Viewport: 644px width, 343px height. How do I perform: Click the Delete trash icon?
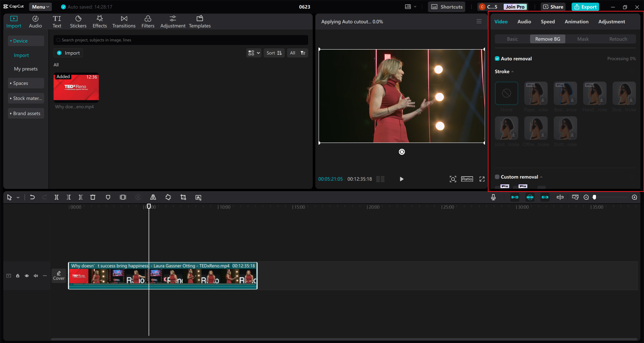point(93,197)
